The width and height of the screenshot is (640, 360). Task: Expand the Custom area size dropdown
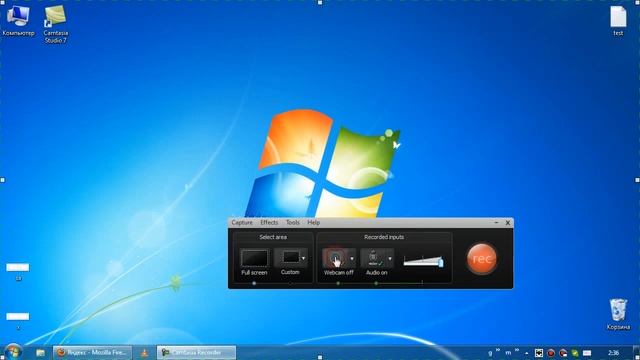304,258
